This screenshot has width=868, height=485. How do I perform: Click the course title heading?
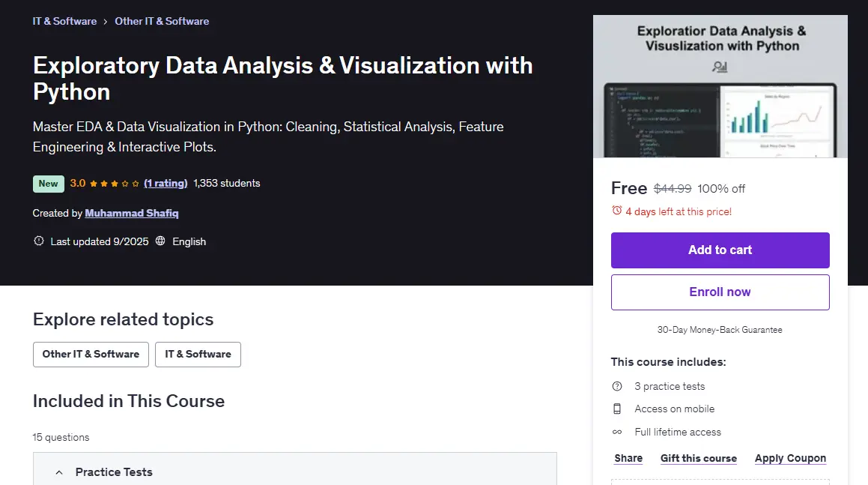point(282,78)
